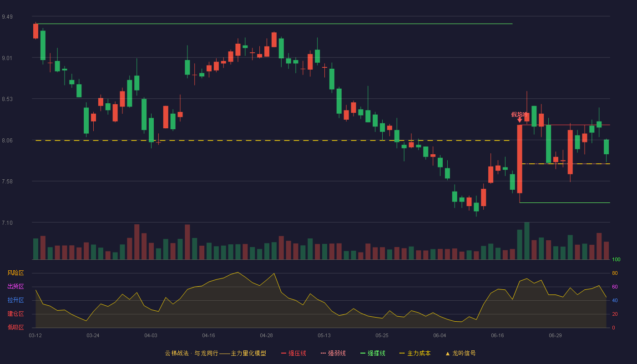Click the 9.49 price axis label
637x364 pixels.
(x=7, y=17)
